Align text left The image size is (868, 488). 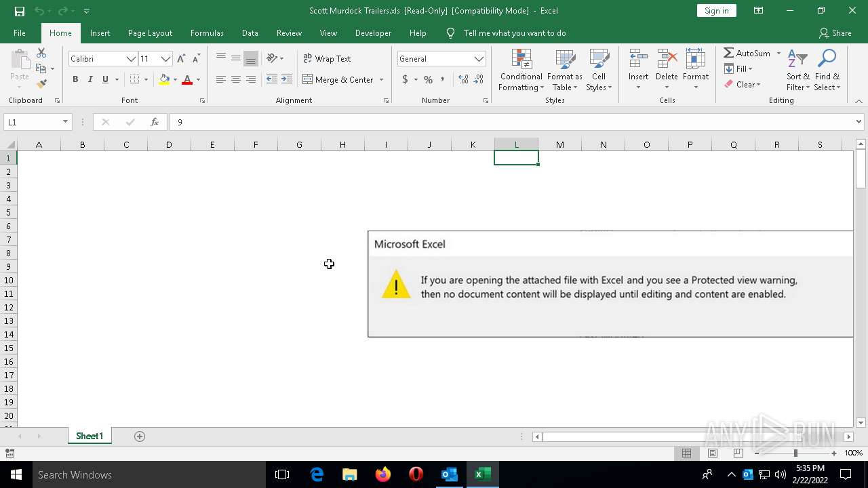point(221,79)
